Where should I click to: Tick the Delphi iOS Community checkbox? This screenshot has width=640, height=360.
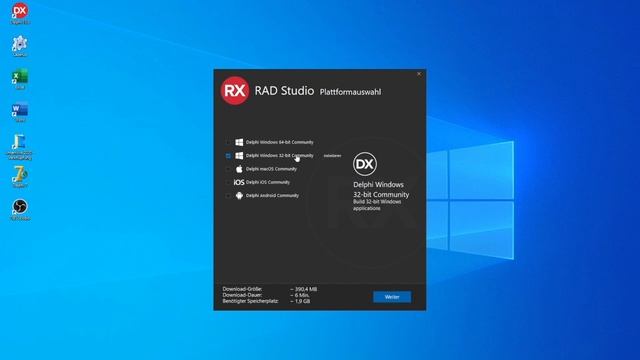(x=228, y=182)
